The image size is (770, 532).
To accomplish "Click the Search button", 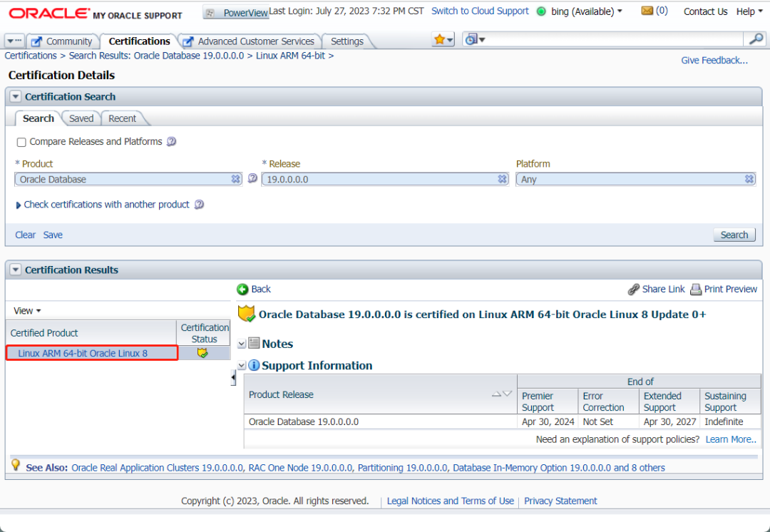I will (734, 235).
